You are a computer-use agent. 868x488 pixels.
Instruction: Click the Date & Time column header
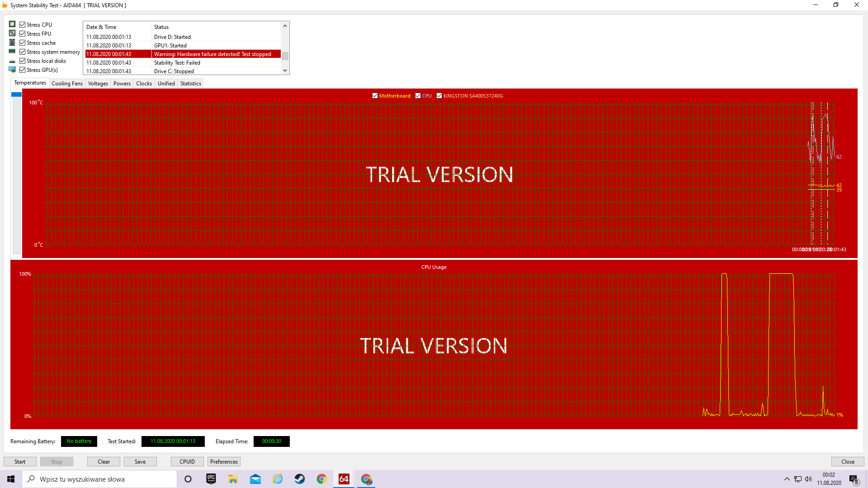[118, 27]
